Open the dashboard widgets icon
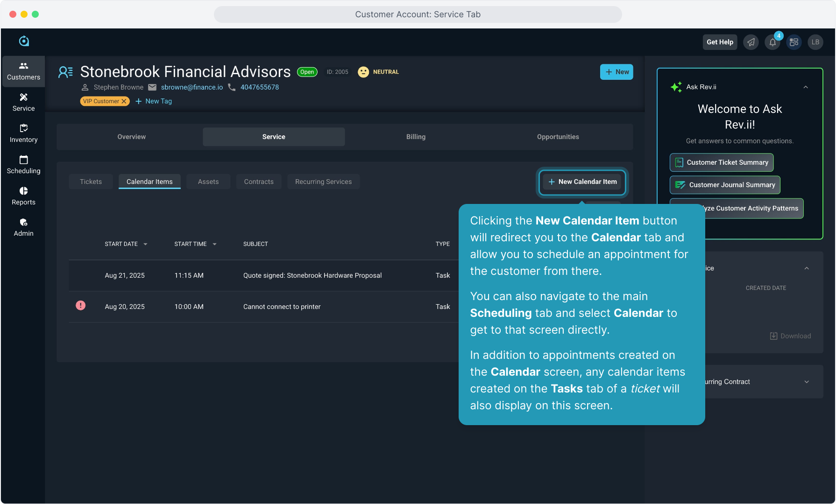This screenshot has width=836, height=504. click(794, 42)
